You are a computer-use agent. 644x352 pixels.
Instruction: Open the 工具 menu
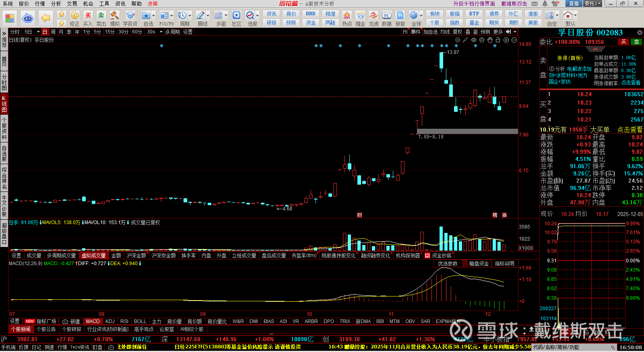(104, 4)
